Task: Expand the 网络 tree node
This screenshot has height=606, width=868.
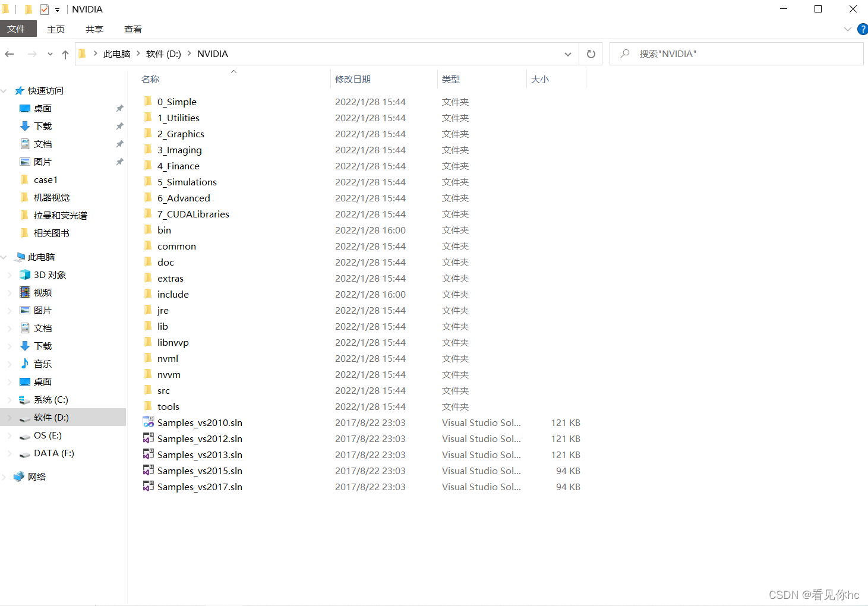Action: click(4, 477)
